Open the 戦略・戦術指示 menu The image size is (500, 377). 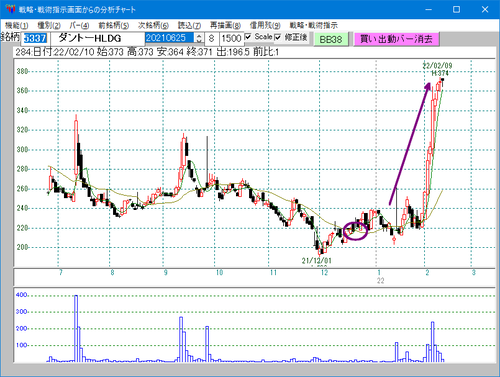pos(313,25)
